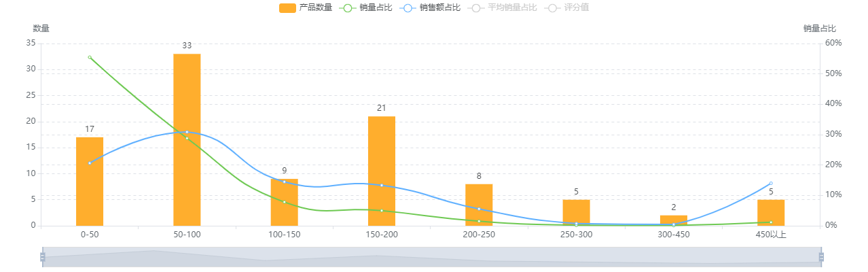
Task: Click the 100-150 bar with value 9
Action: [x=284, y=202]
